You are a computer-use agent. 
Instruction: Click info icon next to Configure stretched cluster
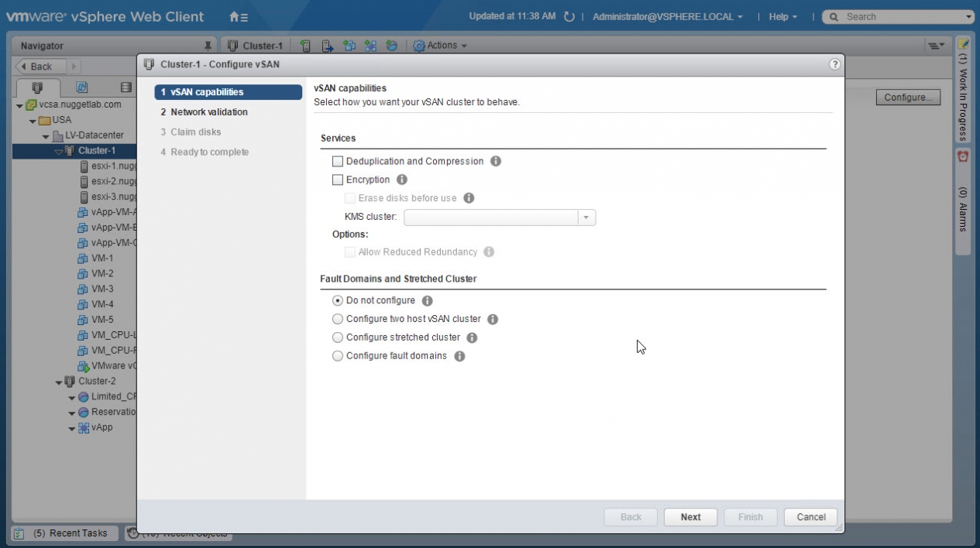pyautogui.click(x=472, y=337)
